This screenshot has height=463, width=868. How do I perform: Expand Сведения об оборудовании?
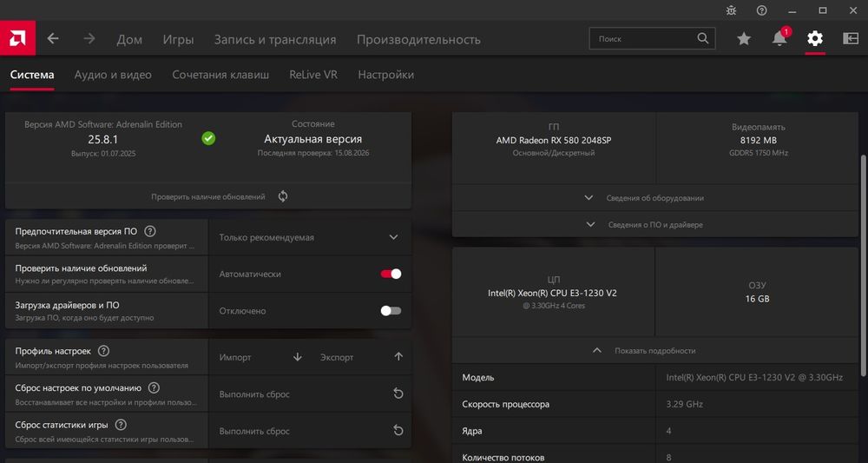pyautogui.click(x=654, y=198)
